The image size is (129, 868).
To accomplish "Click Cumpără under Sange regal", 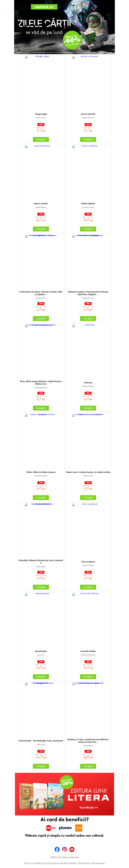I will pyautogui.click(x=41, y=139).
